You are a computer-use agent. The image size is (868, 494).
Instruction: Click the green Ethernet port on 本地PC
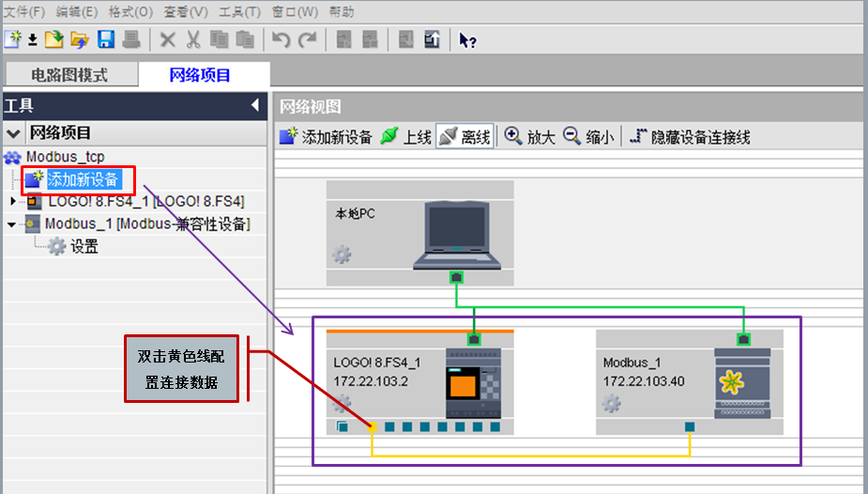[456, 277]
